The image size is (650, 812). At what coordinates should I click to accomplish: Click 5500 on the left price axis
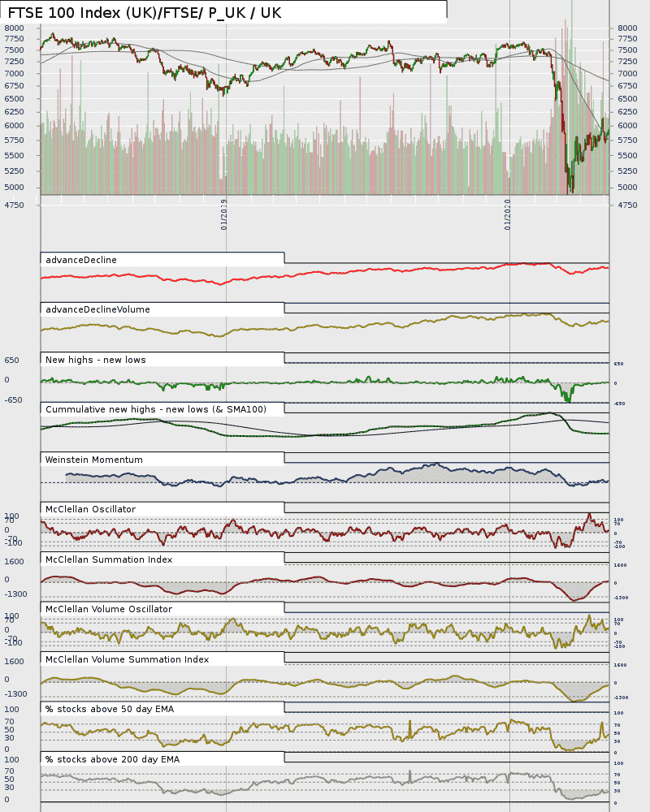(14, 155)
